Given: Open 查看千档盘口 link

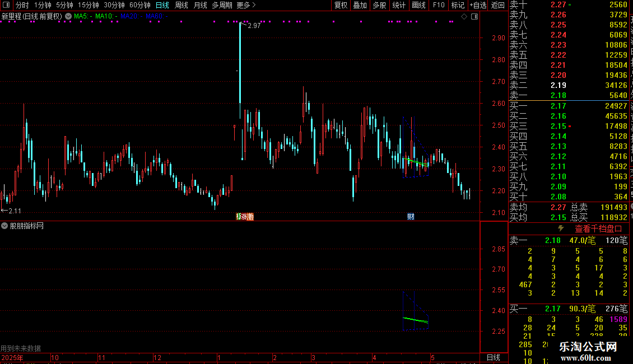Looking at the screenshot, I should click(598, 229).
